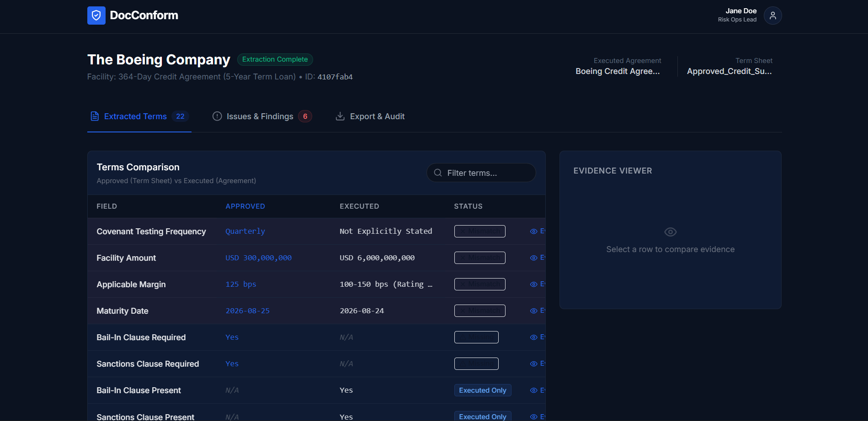Open the Jane Doe user profile avatar
This screenshot has height=421, width=868.
tap(772, 16)
